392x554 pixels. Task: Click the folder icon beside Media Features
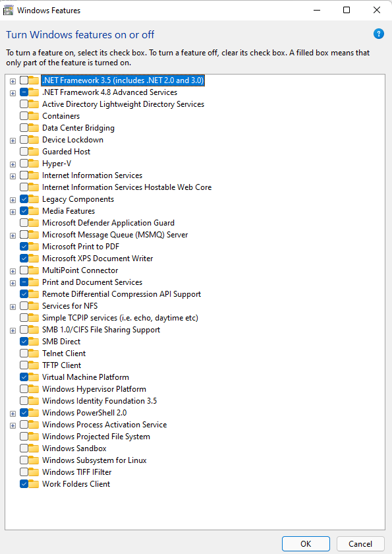(34, 211)
